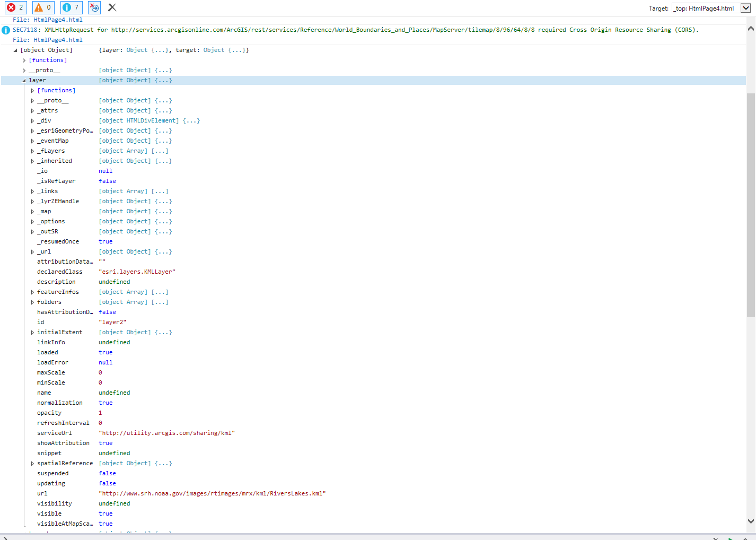This screenshot has height=540, width=756.
Task: Expand the _attrs property
Action: pos(32,111)
